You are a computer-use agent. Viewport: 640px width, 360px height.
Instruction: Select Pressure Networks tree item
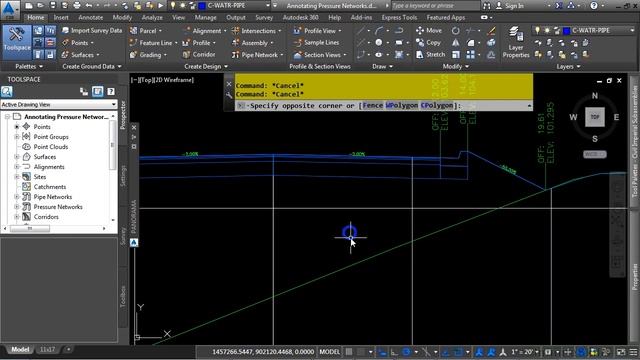(x=58, y=207)
